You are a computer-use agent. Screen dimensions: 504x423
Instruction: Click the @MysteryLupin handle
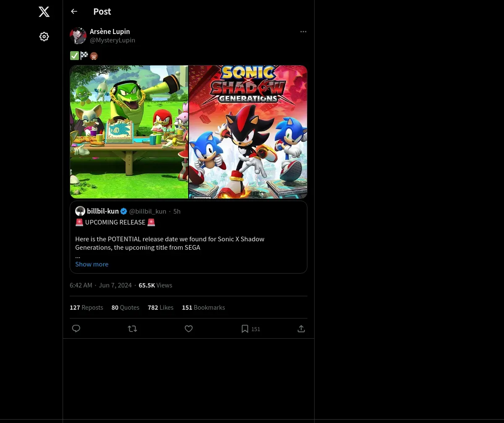(x=113, y=40)
